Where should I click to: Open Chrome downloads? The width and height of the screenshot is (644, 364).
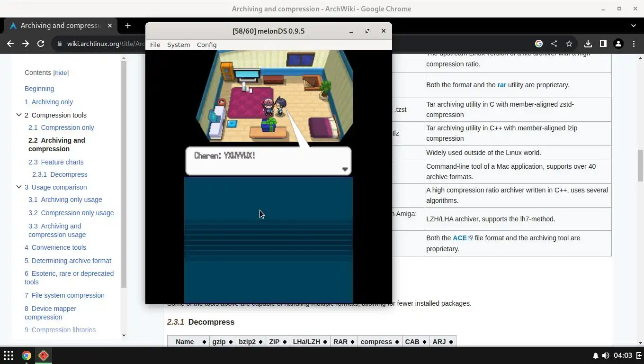(x=588, y=44)
